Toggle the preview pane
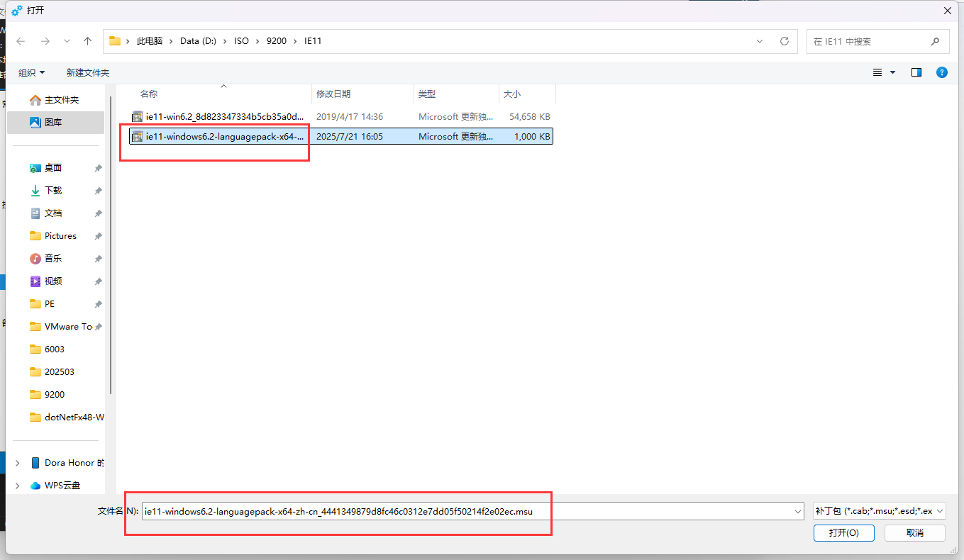The width and height of the screenshot is (964, 560). [x=916, y=72]
